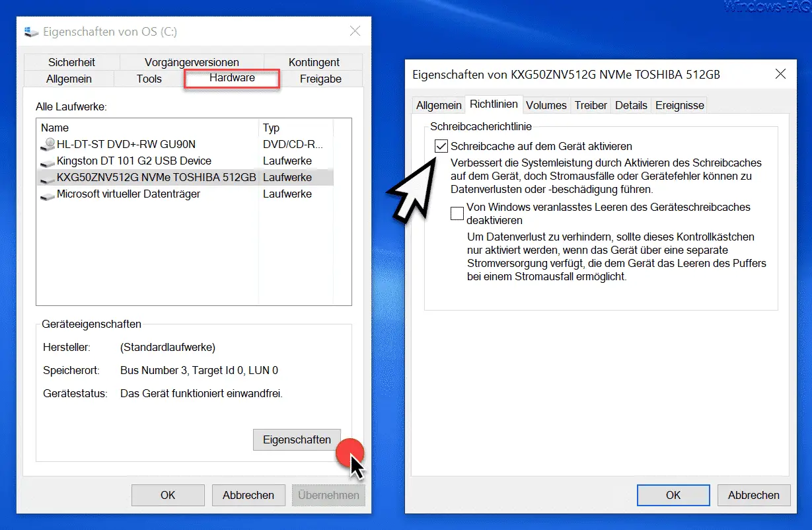812x530 pixels.
Task: Click the Eigenschaften button
Action: pyautogui.click(x=297, y=439)
